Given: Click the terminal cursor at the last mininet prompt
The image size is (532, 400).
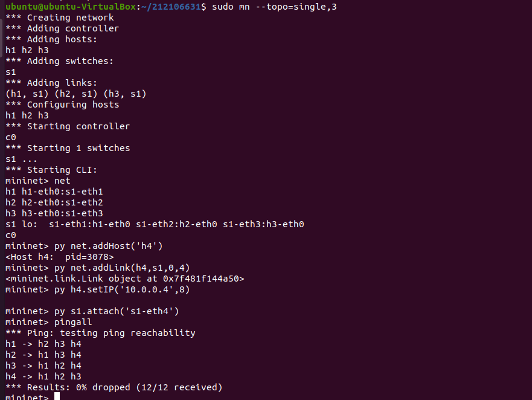Looking at the screenshot, I should pyautogui.click(x=57, y=397).
